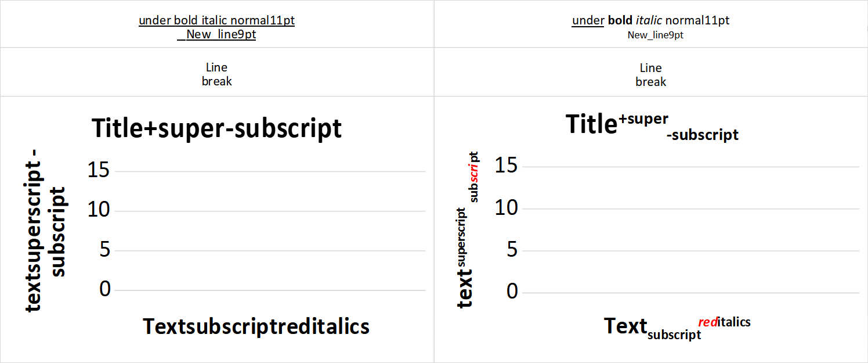The image size is (868, 363).
Task: Click axis value 5 in the right chart
Action: click(512, 250)
